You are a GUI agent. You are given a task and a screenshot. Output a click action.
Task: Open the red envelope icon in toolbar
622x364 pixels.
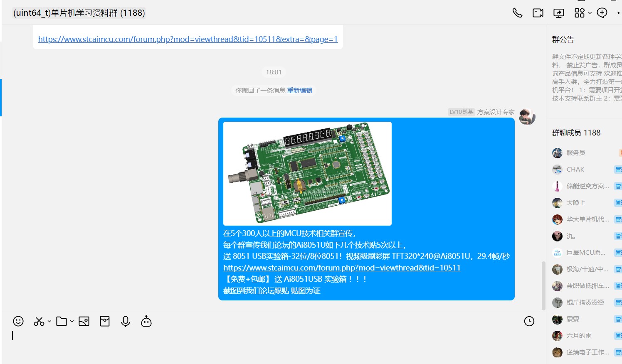(105, 321)
